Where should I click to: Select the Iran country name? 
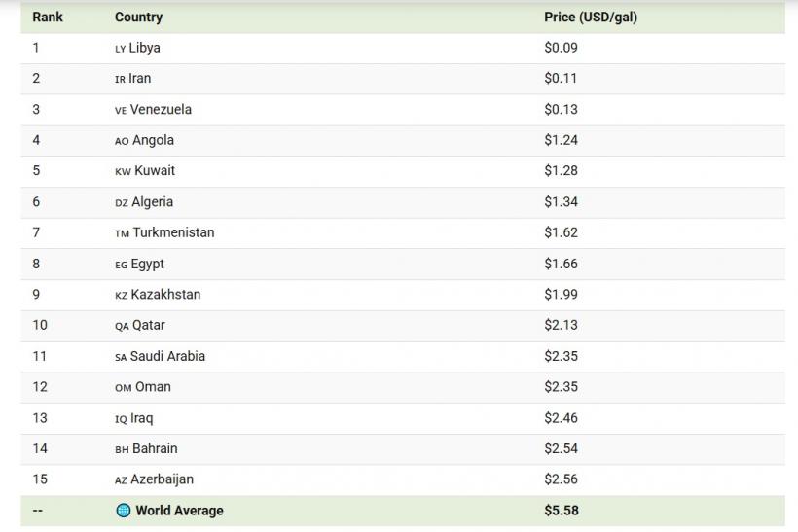click(140, 79)
